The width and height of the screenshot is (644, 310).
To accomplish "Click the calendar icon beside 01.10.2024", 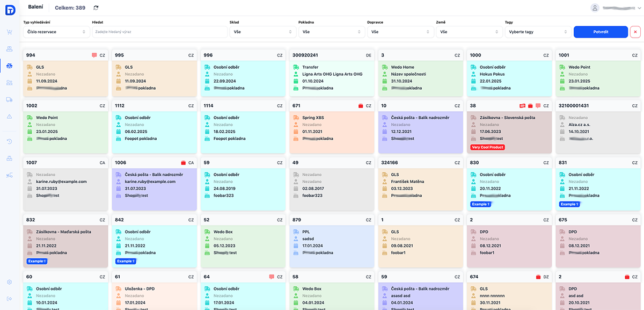I will (296, 81).
